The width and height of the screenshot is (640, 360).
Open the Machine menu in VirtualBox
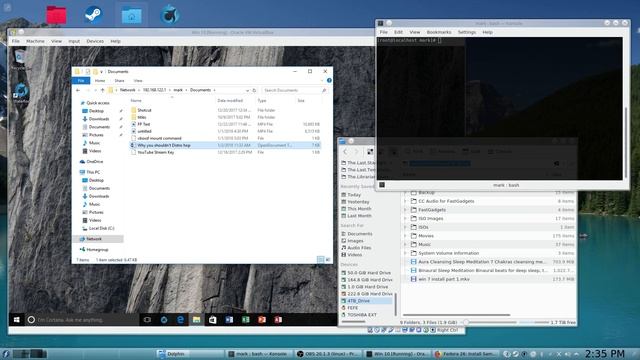pos(36,41)
